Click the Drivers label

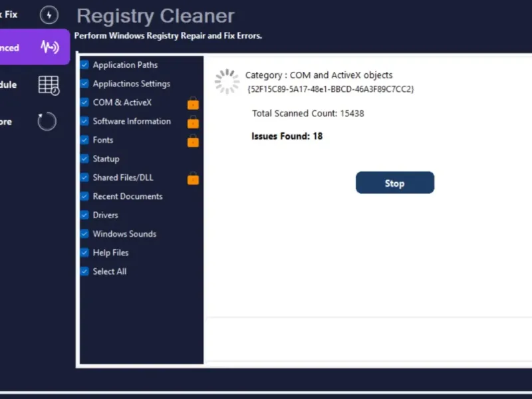[106, 215]
